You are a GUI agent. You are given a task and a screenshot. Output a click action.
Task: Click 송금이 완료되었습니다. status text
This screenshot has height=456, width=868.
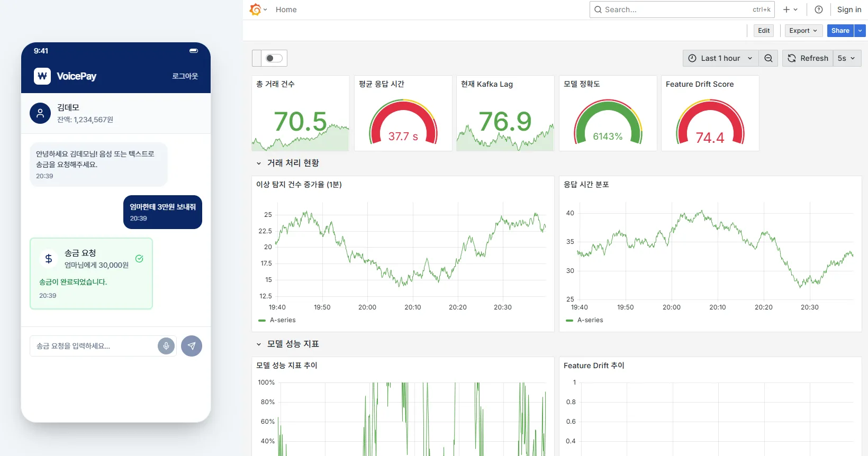(x=73, y=282)
